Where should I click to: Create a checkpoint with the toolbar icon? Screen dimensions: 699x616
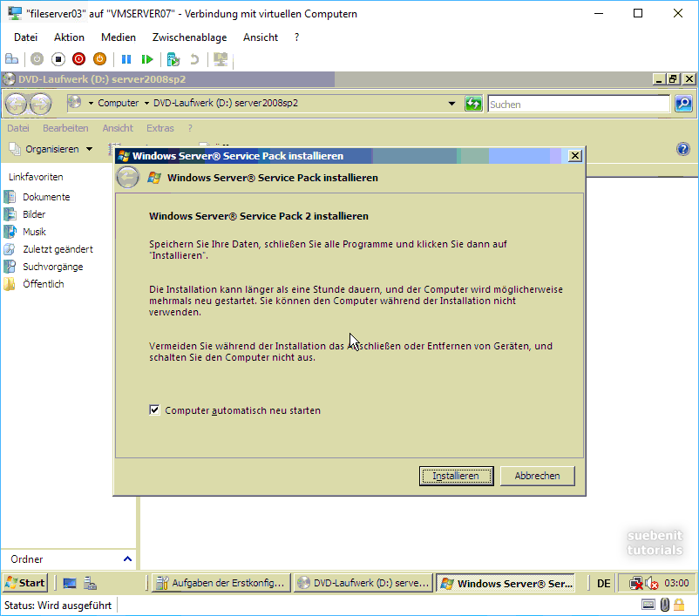coord(173,59)
